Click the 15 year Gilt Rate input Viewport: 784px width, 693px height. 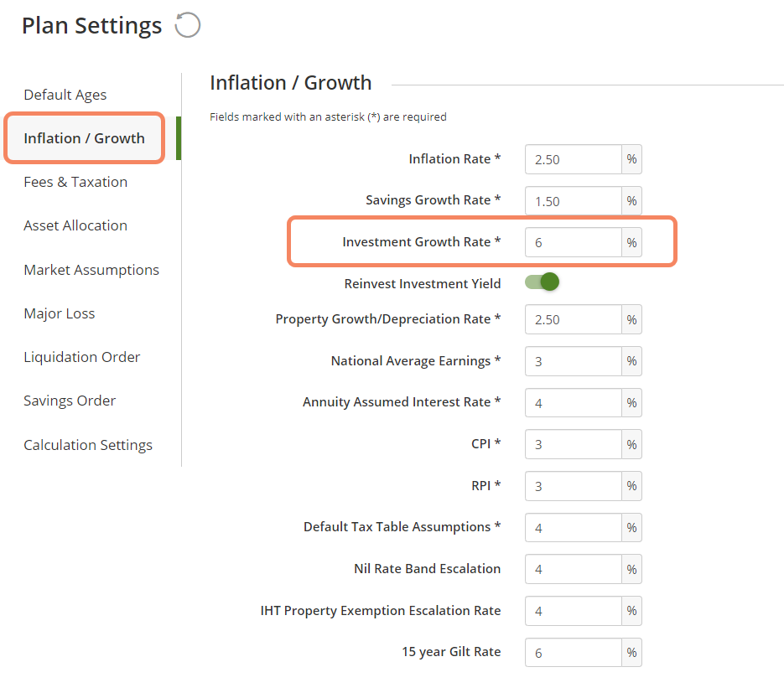(573, 653)
